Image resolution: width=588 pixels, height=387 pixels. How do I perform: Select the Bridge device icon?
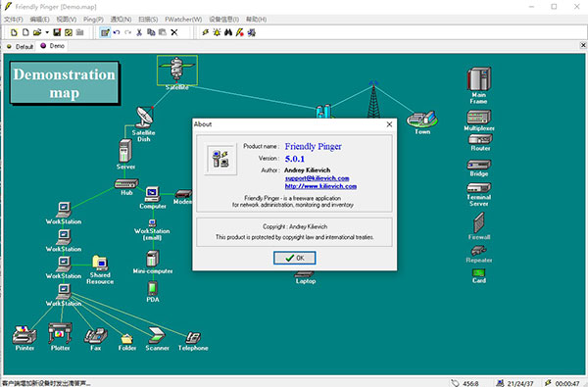click(479, 165)
